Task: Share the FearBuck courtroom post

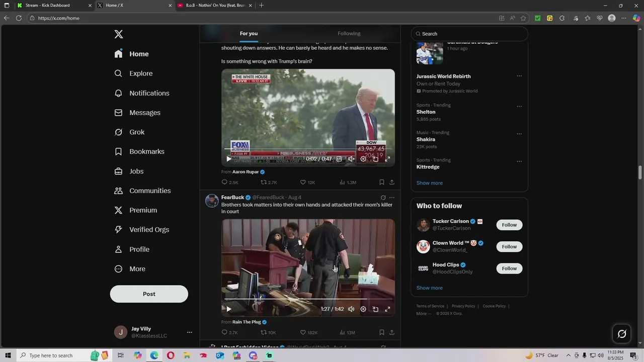Action: click(x=392, y=333)
